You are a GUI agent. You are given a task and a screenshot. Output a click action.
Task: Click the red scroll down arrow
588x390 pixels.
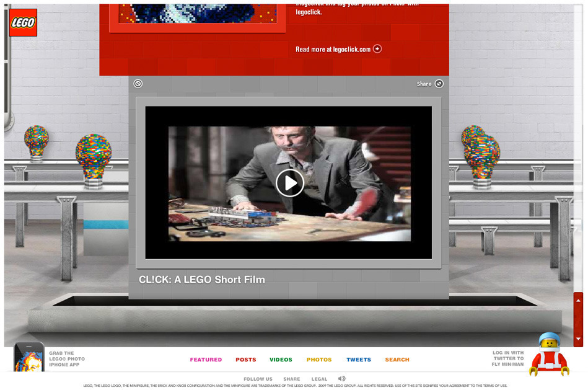pos(578,339)
